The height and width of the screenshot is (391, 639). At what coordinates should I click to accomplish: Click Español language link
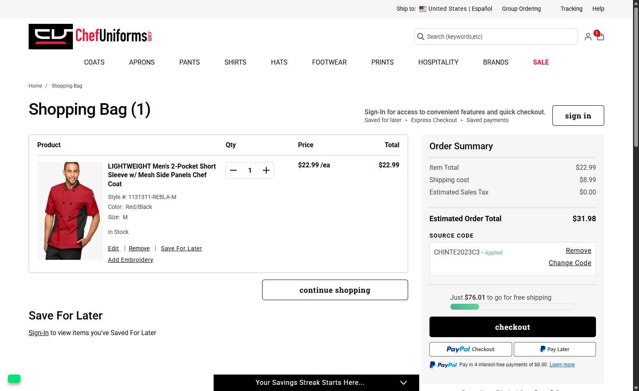click(482, 9)
